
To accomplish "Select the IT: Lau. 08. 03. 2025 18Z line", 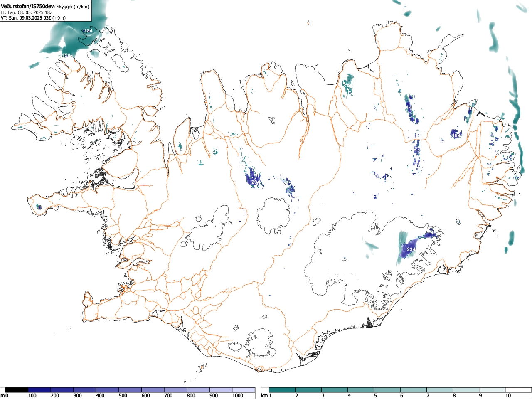I will point(27,12).
